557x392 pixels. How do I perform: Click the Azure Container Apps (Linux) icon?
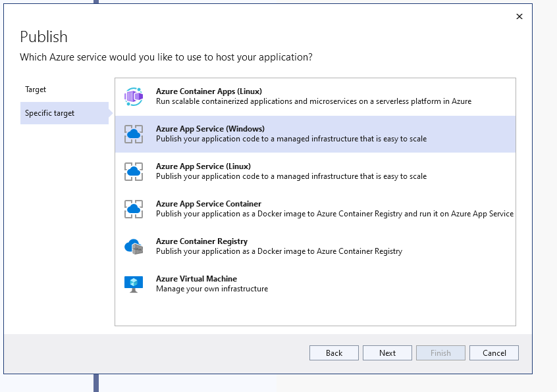click(134, 97)
